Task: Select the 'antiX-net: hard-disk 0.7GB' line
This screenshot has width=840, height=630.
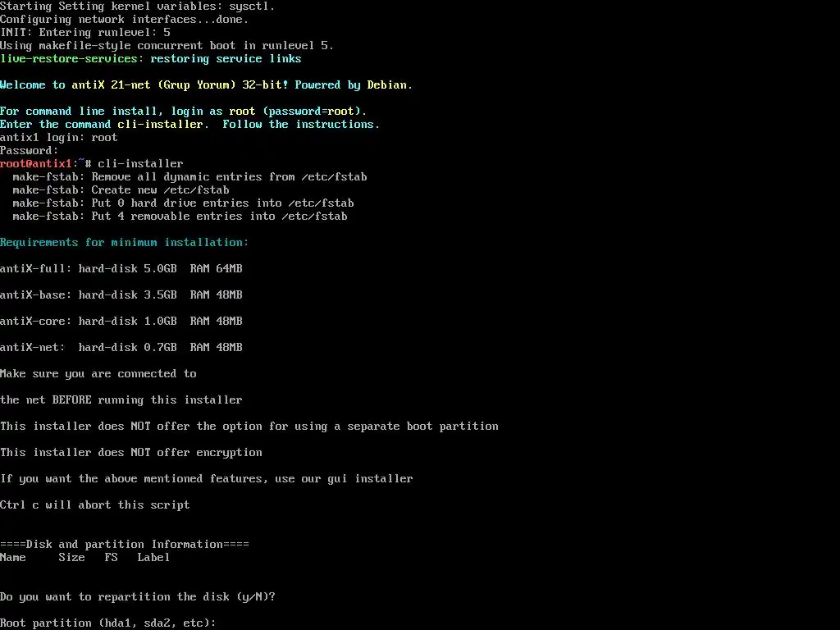Action: tap(121, 347)
